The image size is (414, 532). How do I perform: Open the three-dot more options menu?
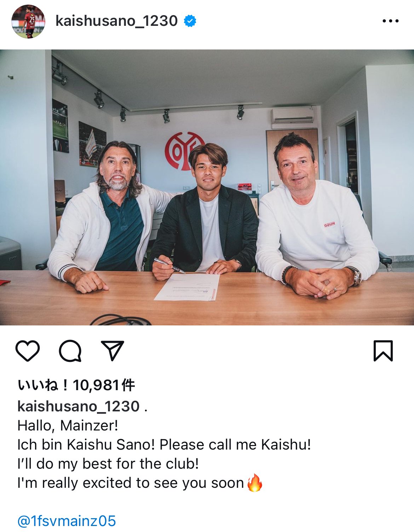tap(391, 21)
